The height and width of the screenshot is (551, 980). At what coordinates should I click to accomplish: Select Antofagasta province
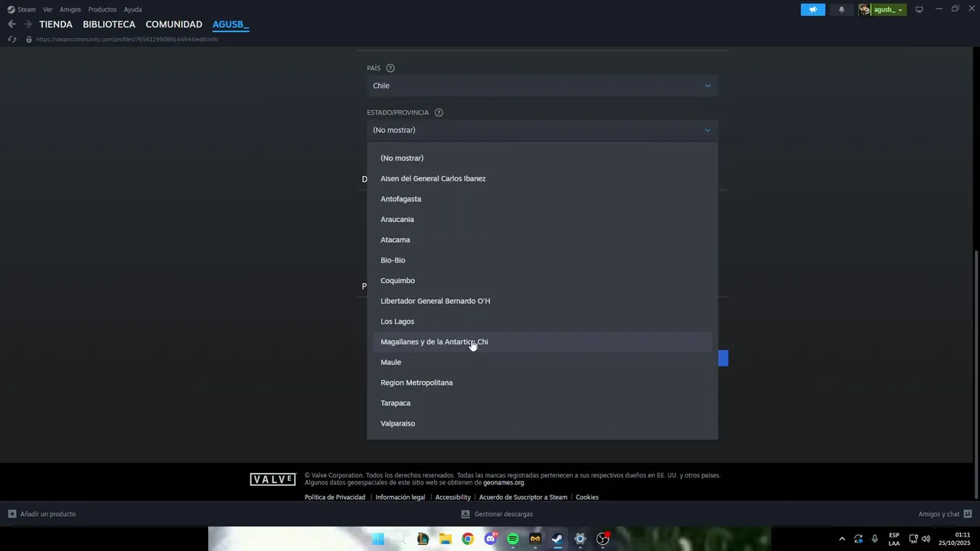coord(542,199)
